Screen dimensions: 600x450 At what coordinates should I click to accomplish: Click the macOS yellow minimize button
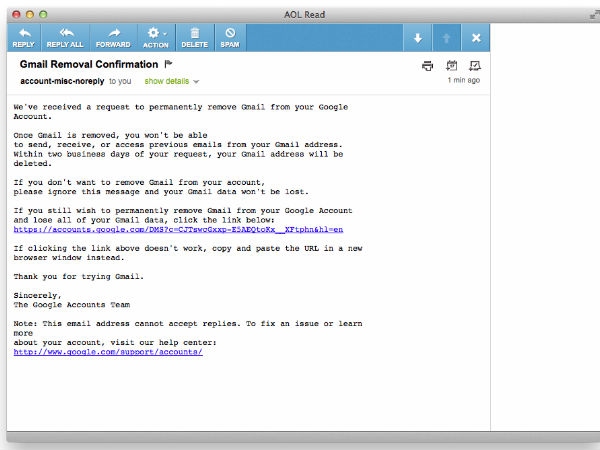click(x=30, y=15)
